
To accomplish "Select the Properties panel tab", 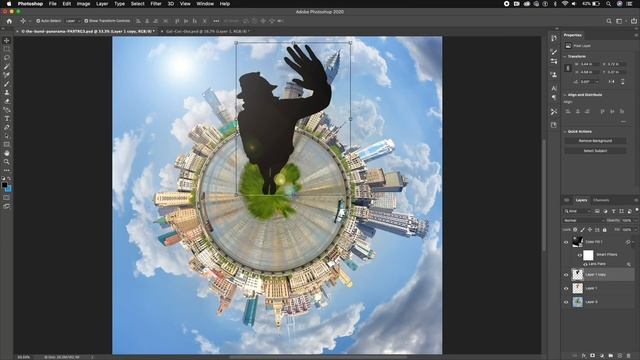I will [573, 35].
